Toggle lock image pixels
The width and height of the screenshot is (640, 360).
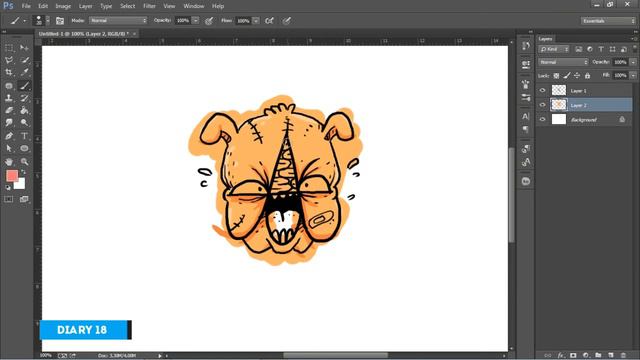click(x=567, y=76)
